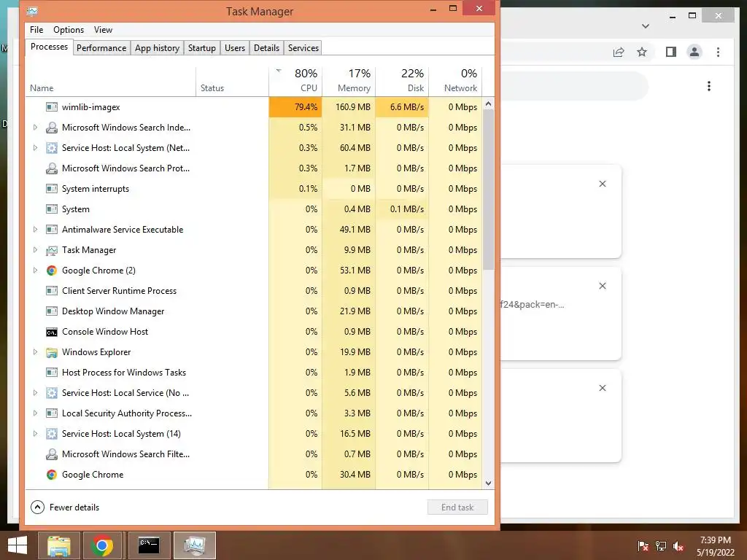Dismiss the first Chrome download card
The height and width of the screenshot is (560, 747).
603,184
